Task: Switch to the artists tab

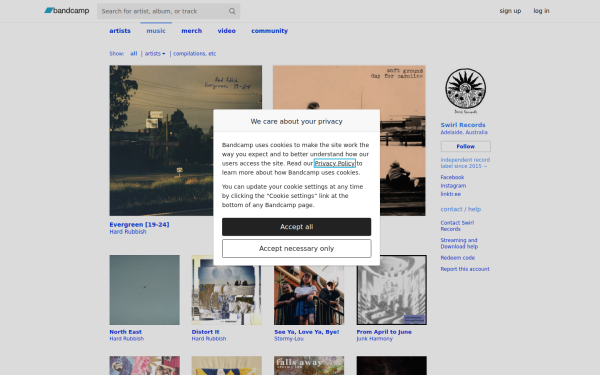Action: tap(120, 31)
